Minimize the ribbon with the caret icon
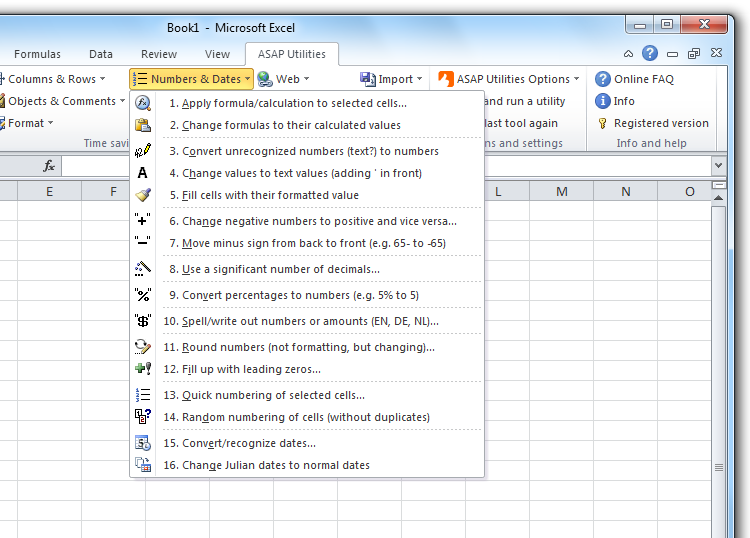 point(628,54)
